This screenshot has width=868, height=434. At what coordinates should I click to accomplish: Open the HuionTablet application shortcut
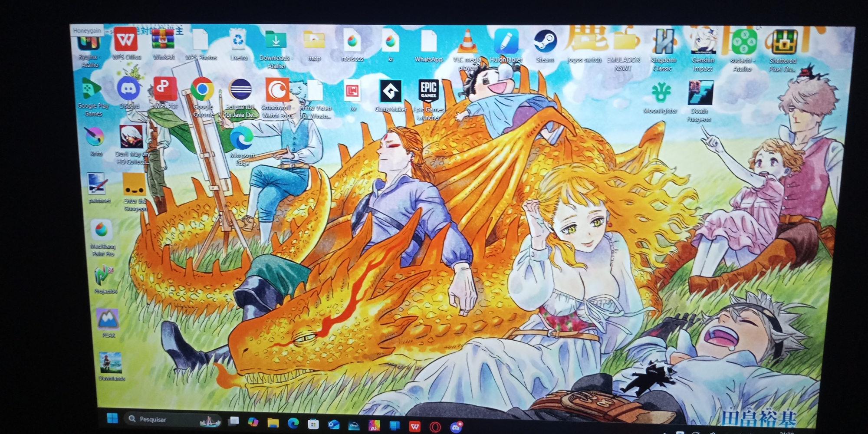coord(506,42)
